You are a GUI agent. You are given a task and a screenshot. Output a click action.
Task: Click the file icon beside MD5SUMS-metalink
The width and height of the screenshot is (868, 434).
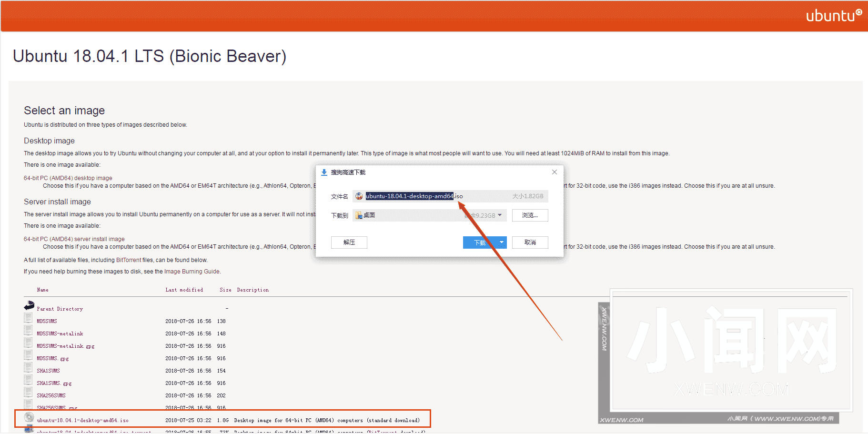(29, 331)
